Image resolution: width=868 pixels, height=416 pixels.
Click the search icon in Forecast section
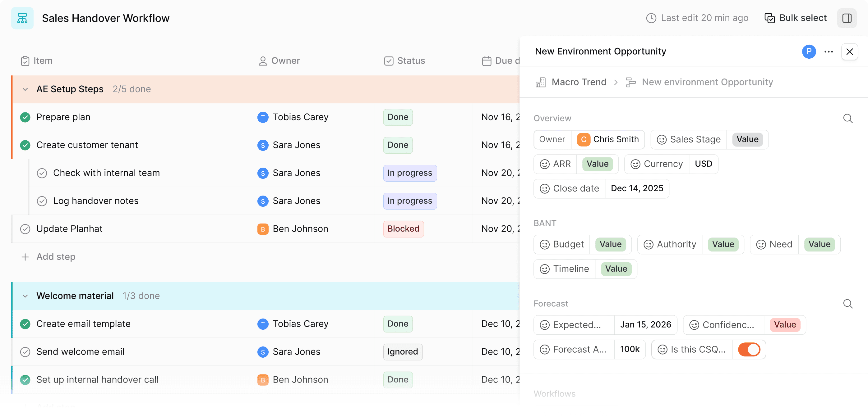point(847,304)
